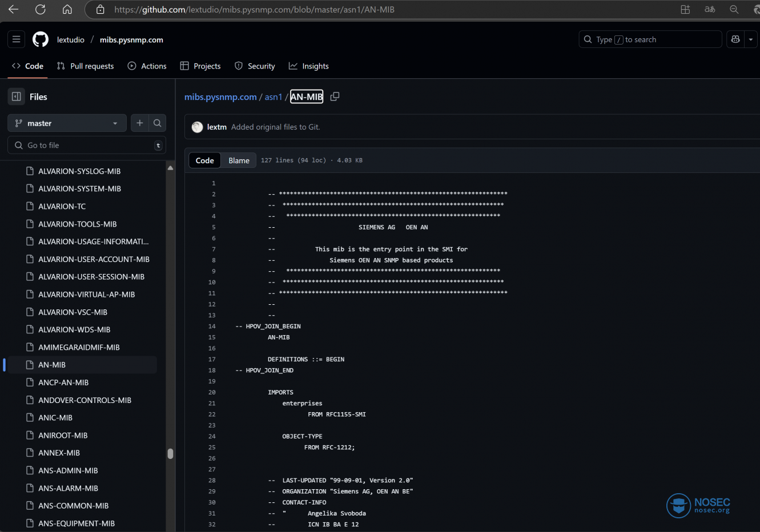The width and height of the screenshot is (760, 532).
Task: Click the translate icon in the address bar
Action: pos(710,10)
